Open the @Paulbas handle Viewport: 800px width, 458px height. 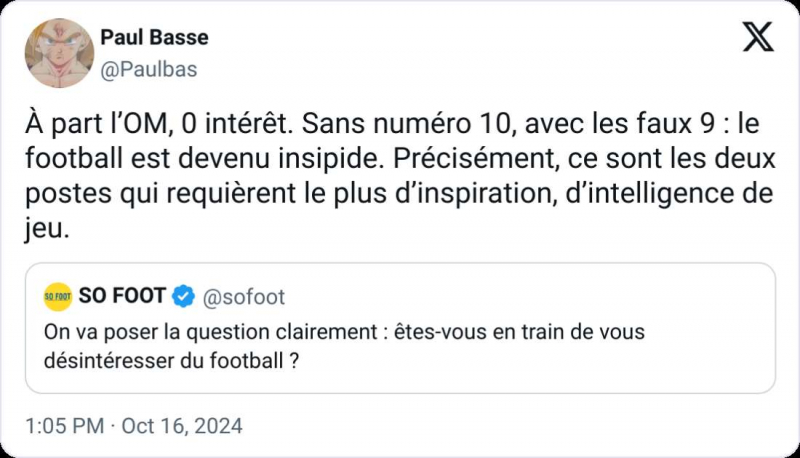pyautogui.click(x=148, y=69)
